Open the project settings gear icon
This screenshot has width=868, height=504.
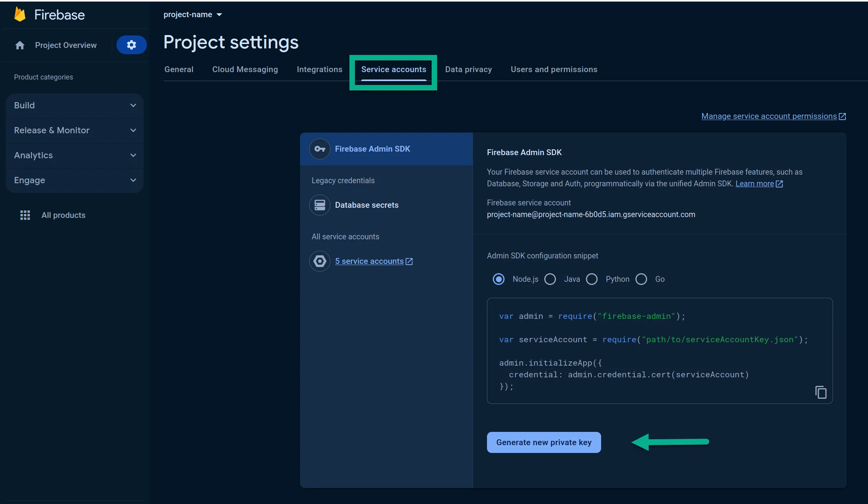(131, 45)
